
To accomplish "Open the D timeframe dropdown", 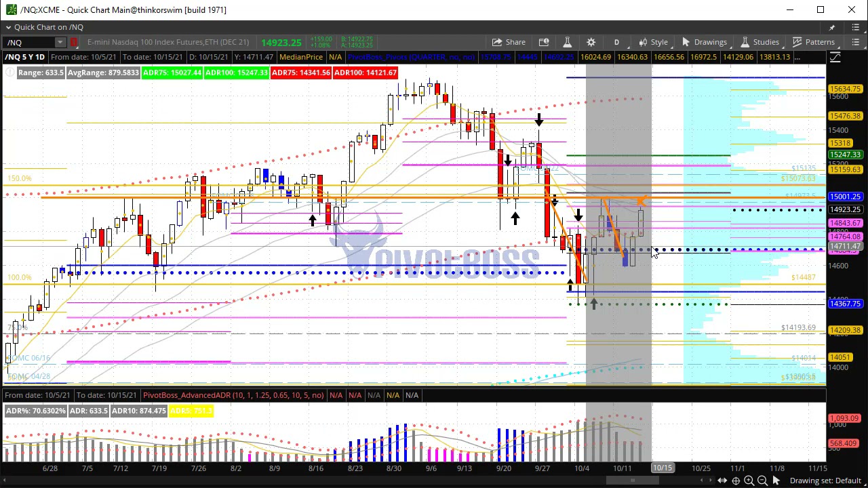I will [x=616, y=42].
